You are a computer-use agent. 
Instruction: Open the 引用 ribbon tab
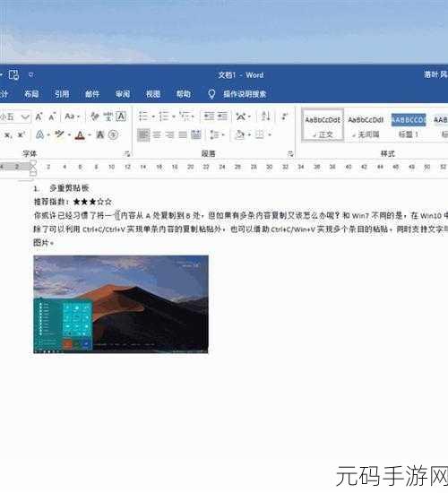62,94
